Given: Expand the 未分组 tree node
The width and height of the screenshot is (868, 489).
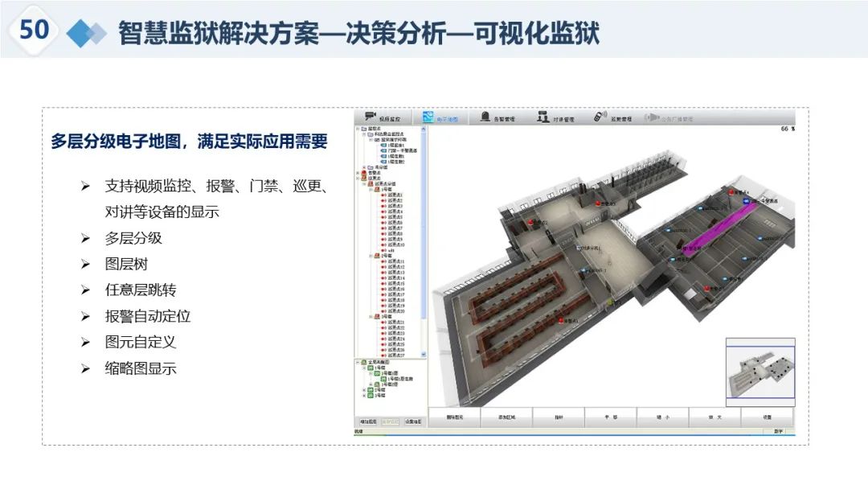Looking at the screenshot, I should tap(364, 167).
